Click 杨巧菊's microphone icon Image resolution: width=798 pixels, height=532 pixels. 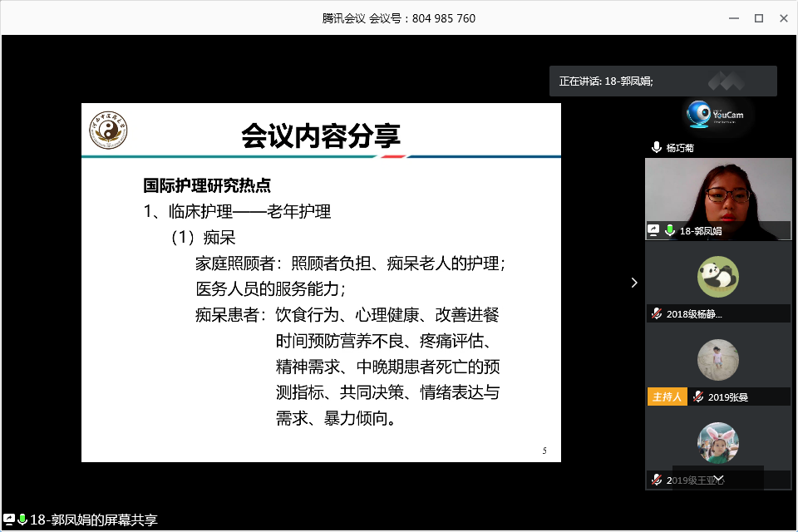(x=657, y=148)
